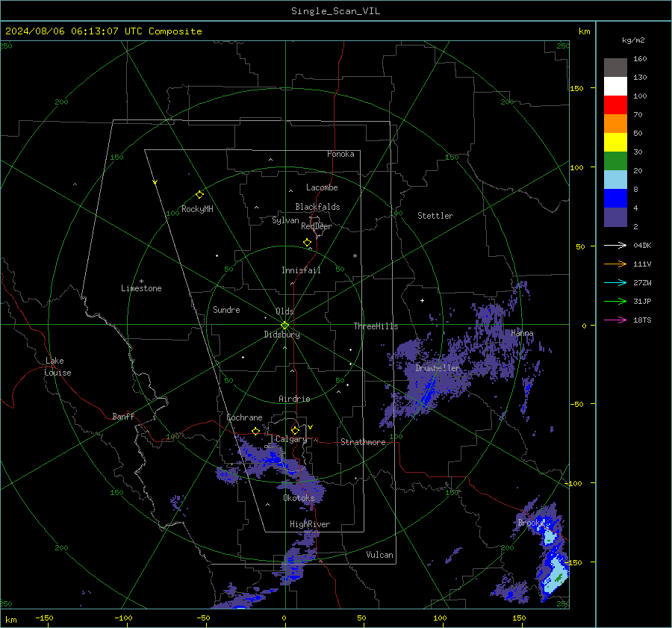Click the HighRiver city label
Viewport: 672px width, 628px height.
[310, 524]
